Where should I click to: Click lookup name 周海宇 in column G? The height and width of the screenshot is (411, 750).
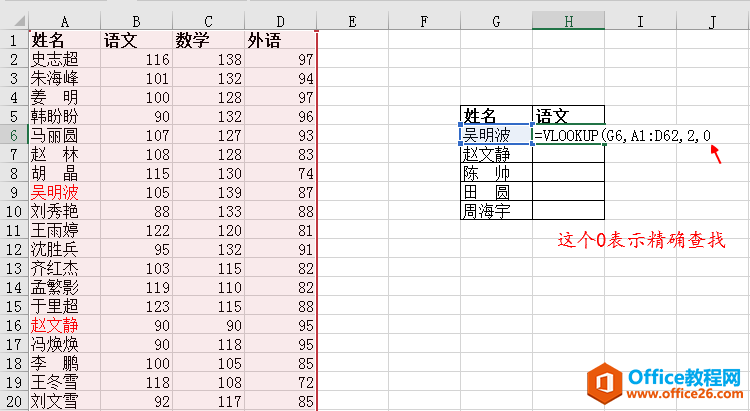click(x=496, y=211)
